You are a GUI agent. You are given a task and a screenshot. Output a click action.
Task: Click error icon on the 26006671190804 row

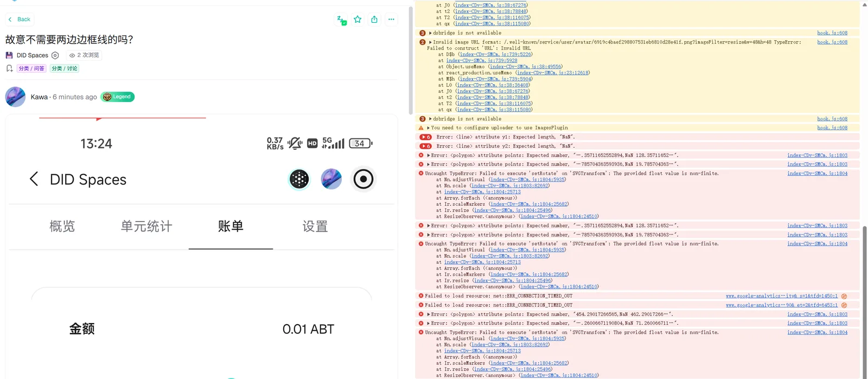pos(421,324)
